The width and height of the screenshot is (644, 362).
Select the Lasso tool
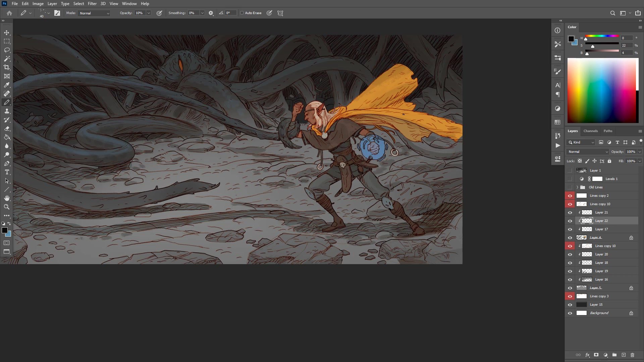point(7,50)
